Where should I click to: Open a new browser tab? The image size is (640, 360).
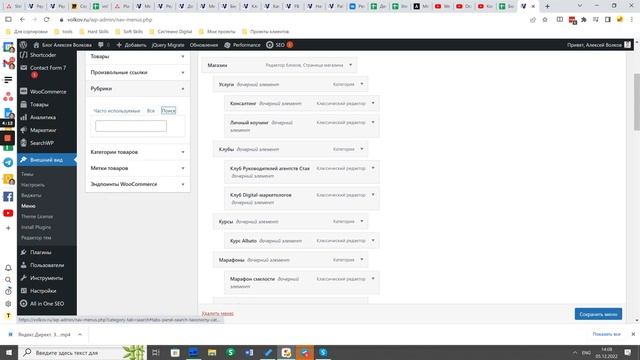pos(547,6)
